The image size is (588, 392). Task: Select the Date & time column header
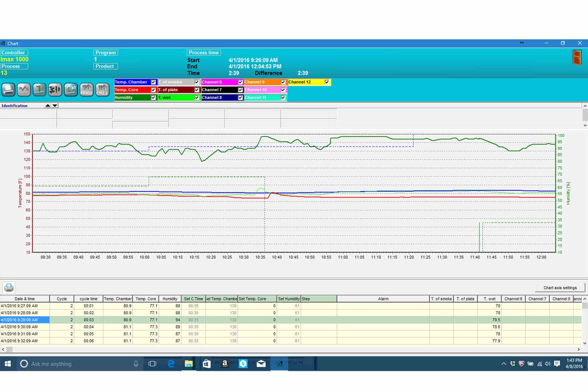(25, 299)
